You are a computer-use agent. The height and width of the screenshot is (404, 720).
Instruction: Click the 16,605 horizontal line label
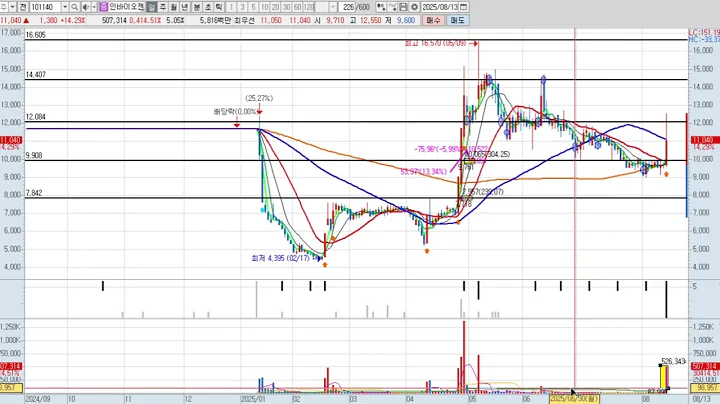[36, 35]
